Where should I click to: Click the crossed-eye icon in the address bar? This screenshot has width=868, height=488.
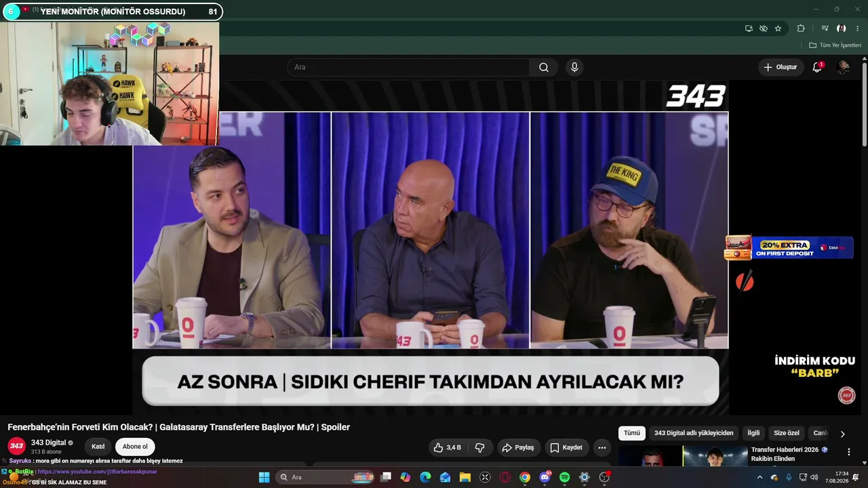(764, 28)
